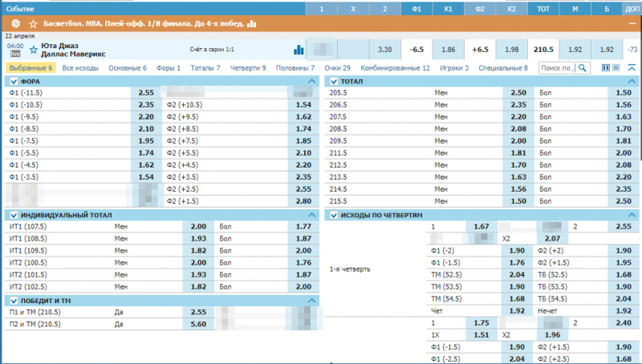642x364 pixels.
Task: Select odds 1.50 for total 205.5 Бол
Action: click(x=623, y=93)
